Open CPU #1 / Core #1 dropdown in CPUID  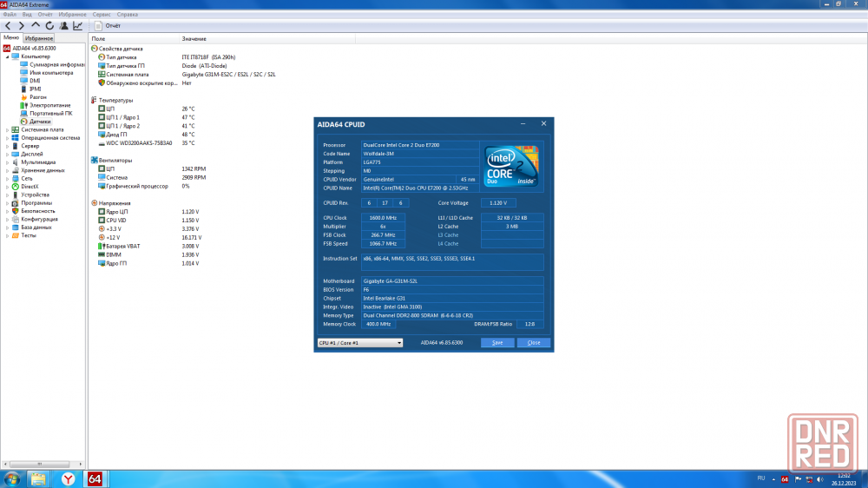tap(360, 343)
